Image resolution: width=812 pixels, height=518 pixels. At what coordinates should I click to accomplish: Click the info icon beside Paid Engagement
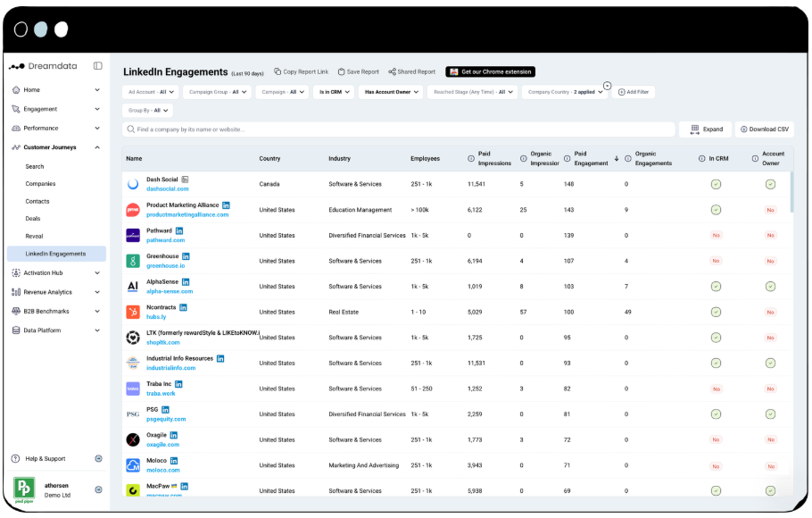(567, 159)
